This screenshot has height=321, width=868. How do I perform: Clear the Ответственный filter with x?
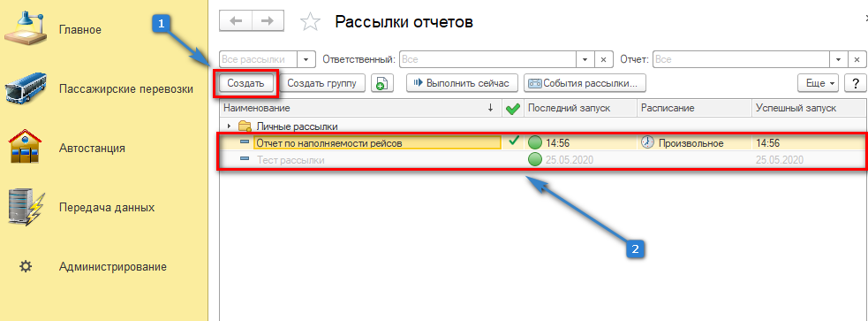click(x=604, y=59)
